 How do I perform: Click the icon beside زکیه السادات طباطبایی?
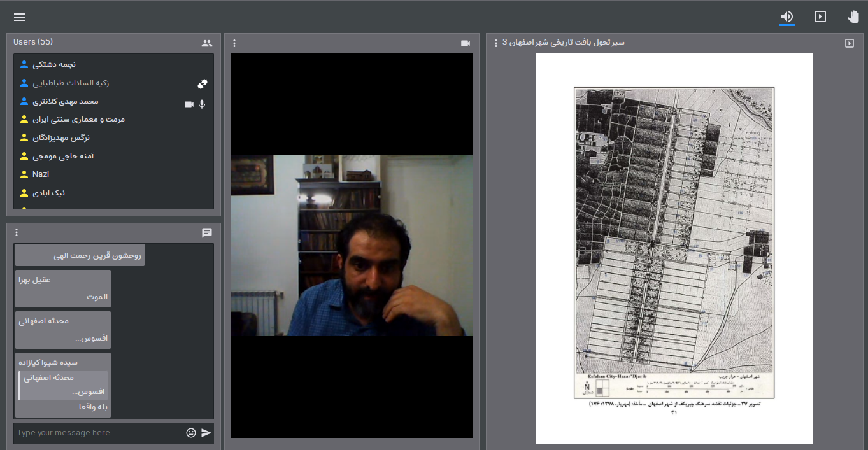pos(203,84)
